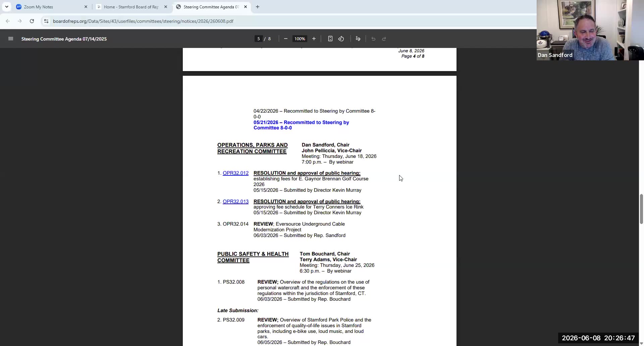Zoom out of the PDF

pyautogui.click(x=286, y=39)
